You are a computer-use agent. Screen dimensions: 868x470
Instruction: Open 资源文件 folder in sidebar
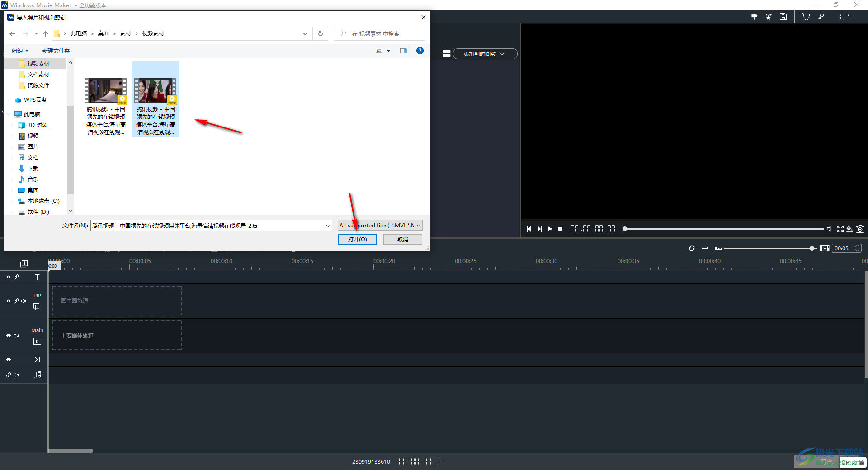click(x=38, y=85)
